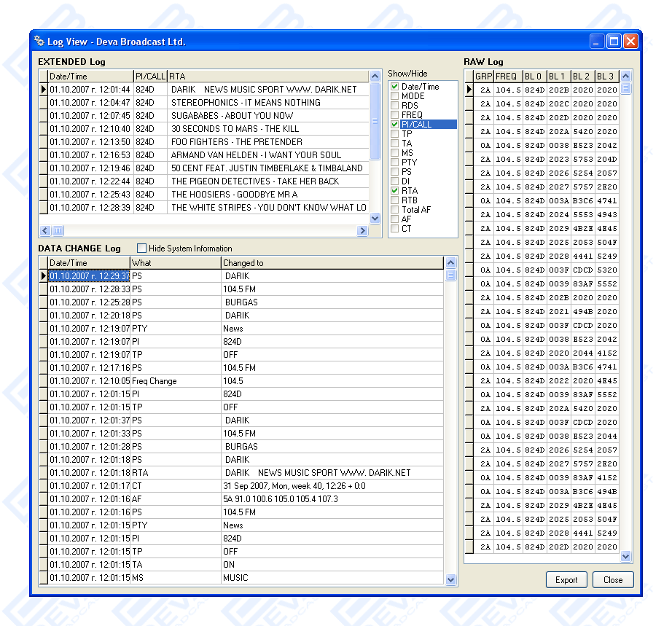Click the EXTENDED Log horizontal scrollbar thumb
The image size is (672, 626).
point(57,231)
